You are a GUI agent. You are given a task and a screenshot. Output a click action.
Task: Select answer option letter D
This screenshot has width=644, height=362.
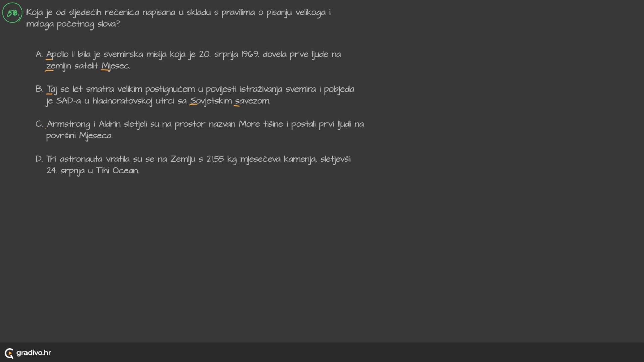pos(39,159)
